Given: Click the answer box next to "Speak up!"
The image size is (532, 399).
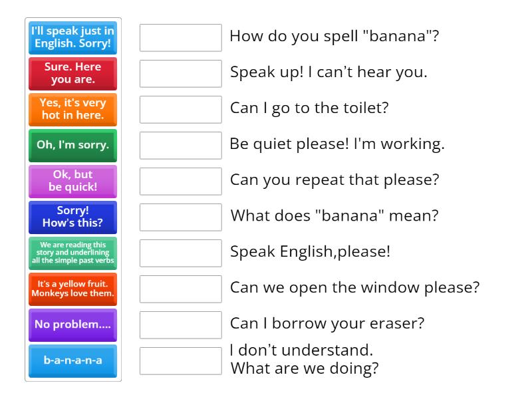Looking at the screenshot, I should pos(180,73).
